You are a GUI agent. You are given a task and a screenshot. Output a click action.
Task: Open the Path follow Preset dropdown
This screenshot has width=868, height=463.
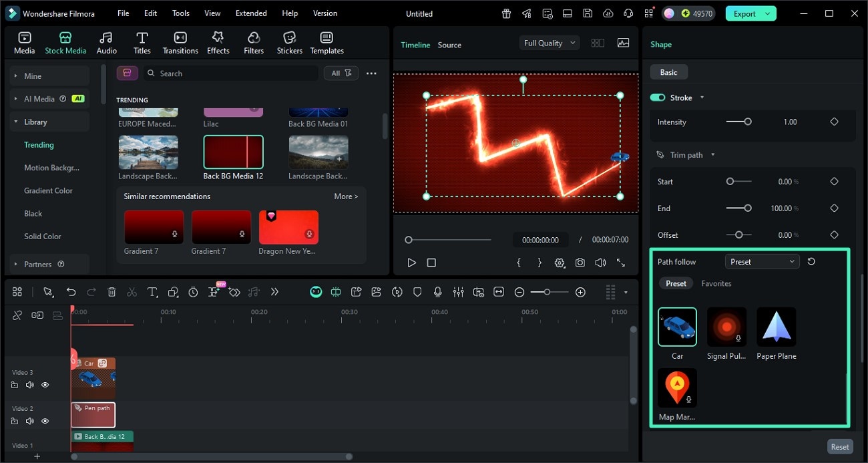762,262
